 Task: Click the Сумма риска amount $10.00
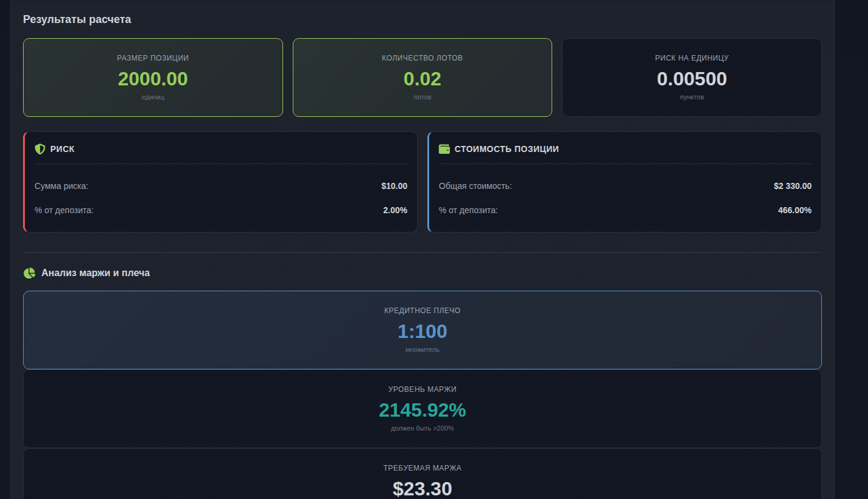pyautogui.click(x=394, y=186)
